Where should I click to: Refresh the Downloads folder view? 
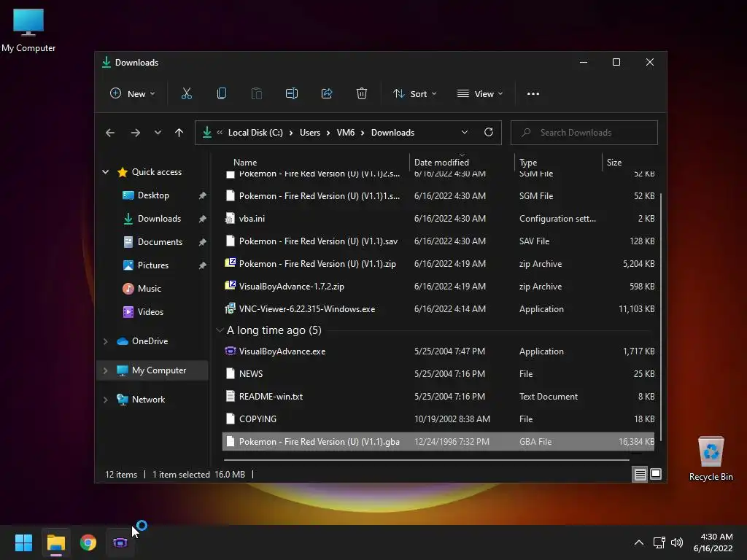click(488, 133)
